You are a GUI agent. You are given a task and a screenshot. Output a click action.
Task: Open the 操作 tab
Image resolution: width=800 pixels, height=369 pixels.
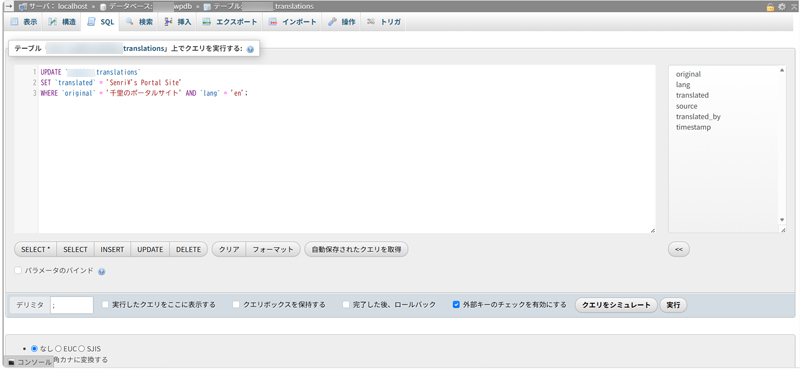pos(342,22)
